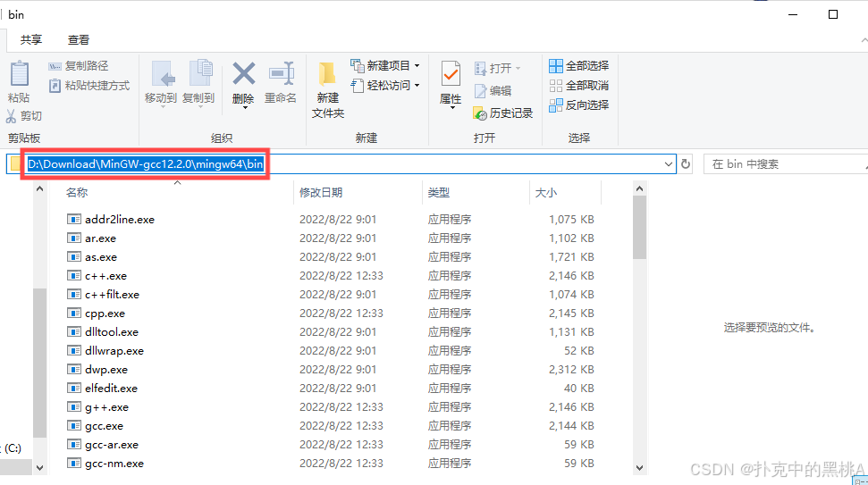Select Paste shortcut option
Screen dimensions: 868x485
point(89,85)
